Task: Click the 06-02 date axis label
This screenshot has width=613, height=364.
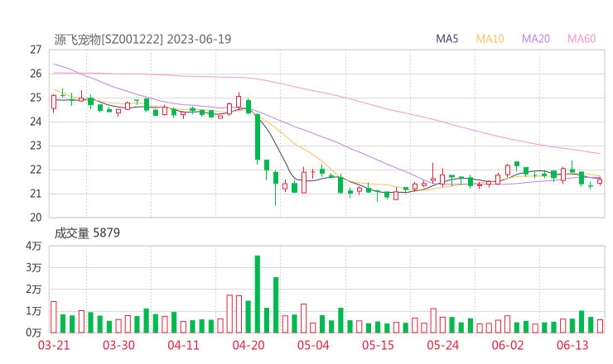Action: coord(508,345)
